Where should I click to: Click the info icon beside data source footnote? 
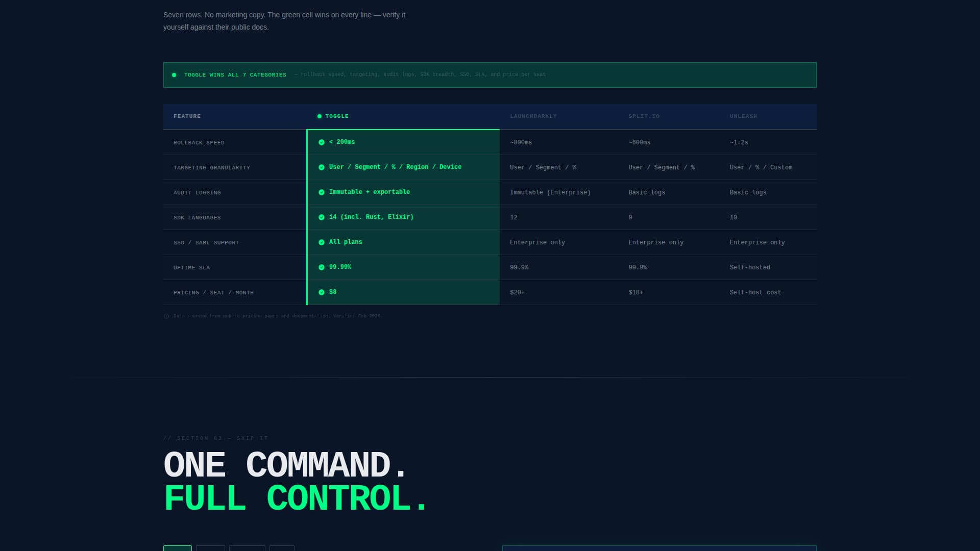point(166,316)
